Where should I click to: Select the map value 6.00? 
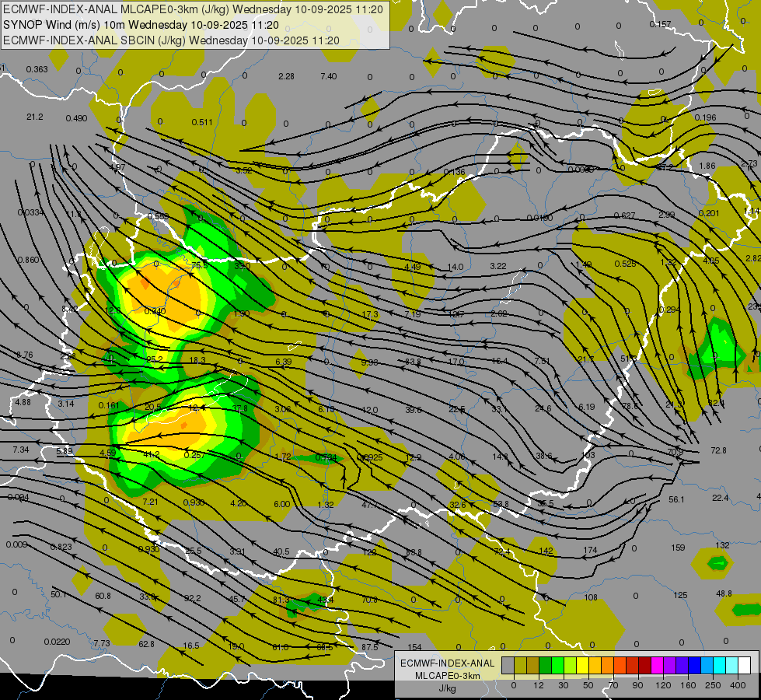click(282, 504)
